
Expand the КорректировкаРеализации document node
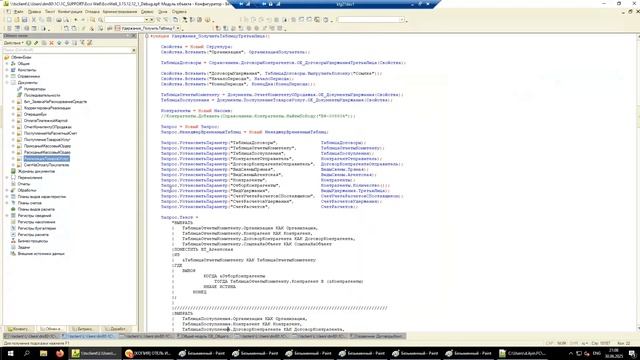(13, 108)
